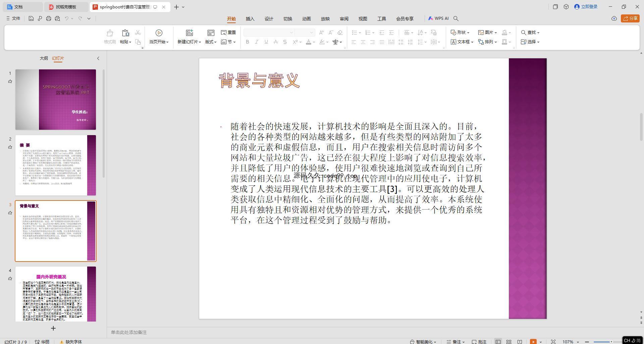Screen dimensions: 644x344
Task: Open the Insert (插入) ribbon tab
Action: coord(250,19)
